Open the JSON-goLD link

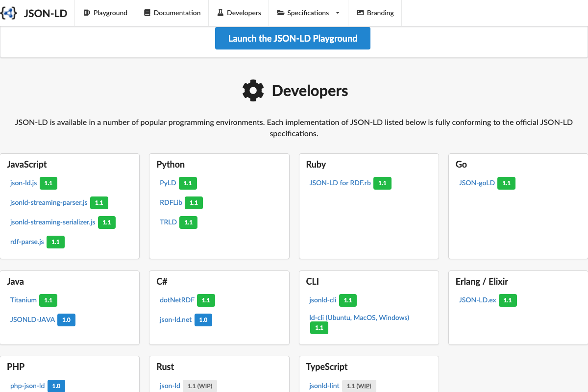[x=477, y=183]
